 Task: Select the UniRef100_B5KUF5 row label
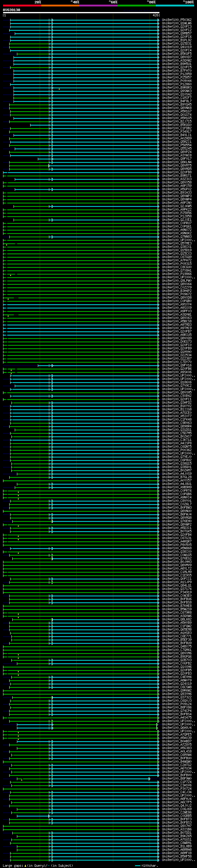[177, 54]
